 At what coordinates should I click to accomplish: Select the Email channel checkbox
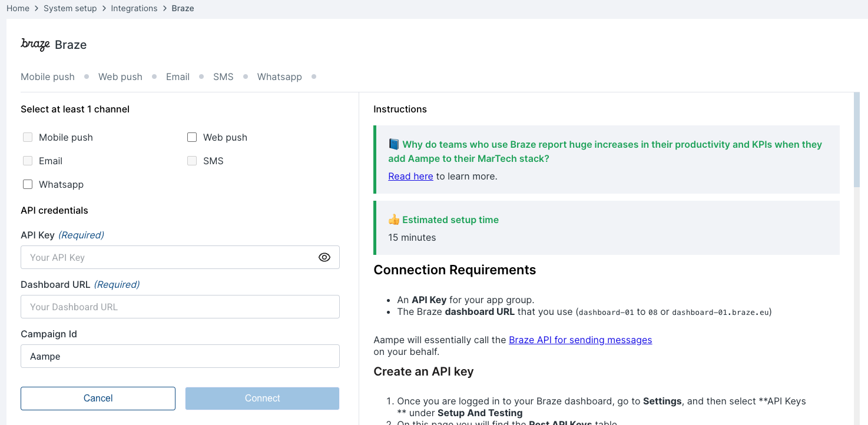(x=28, y=161)
